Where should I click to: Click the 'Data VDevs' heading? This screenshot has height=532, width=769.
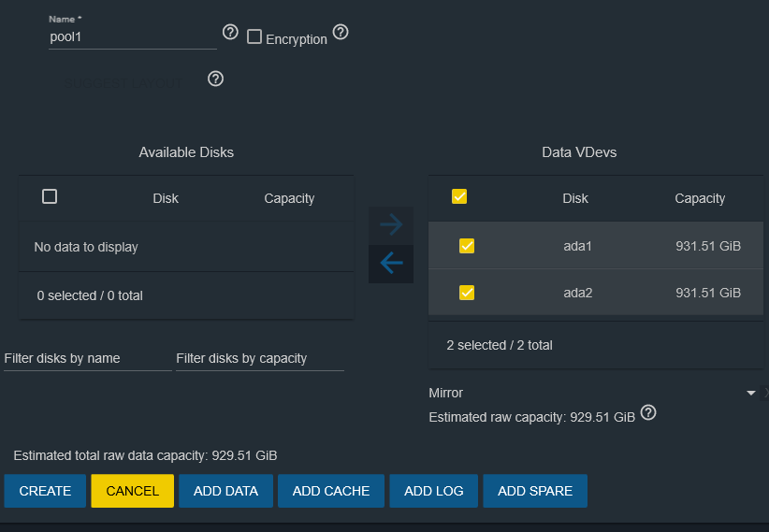pyautogui.click(x=579, y=152)
